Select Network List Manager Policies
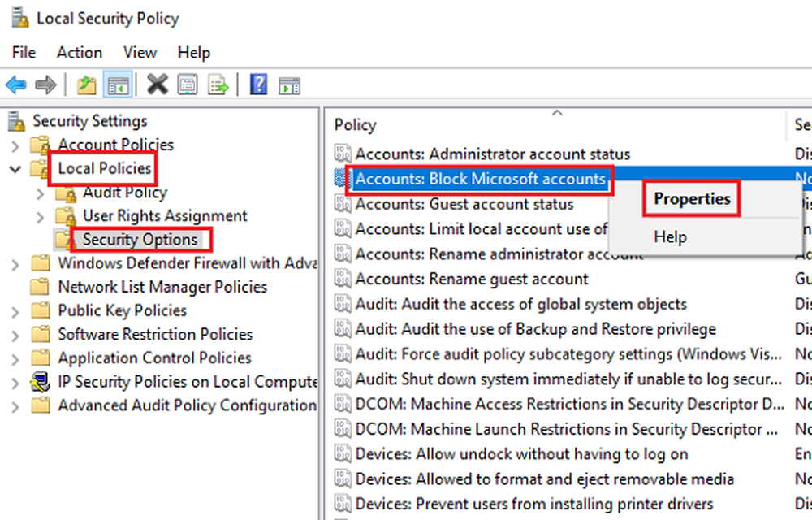The height and width of the screenshot is (520, 812). [x=162, y=287]
